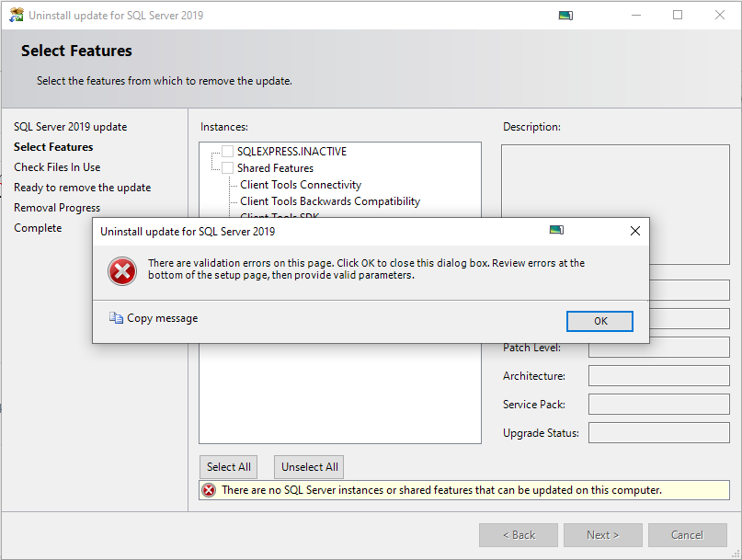742x560 pixels.
Task: Click the SQL Server setup icon in title bar
Action: [16, 15]
